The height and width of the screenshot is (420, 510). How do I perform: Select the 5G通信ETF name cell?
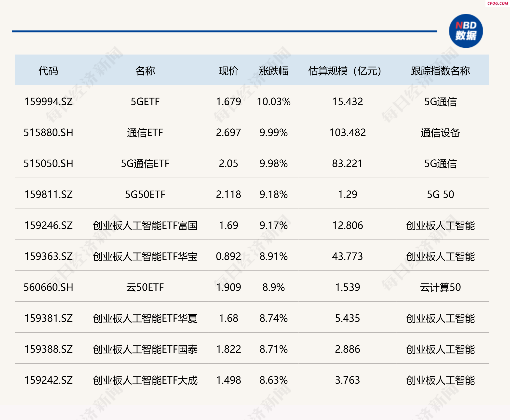point(145,164)
